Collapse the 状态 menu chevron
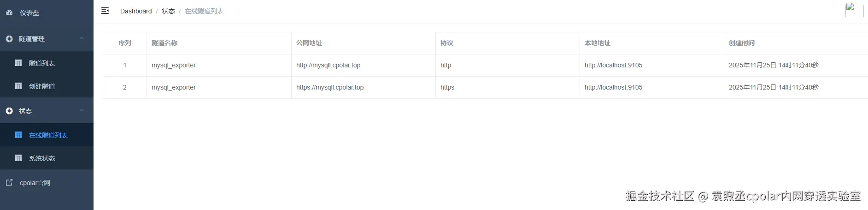868x210 pixels. click(82, 110)
